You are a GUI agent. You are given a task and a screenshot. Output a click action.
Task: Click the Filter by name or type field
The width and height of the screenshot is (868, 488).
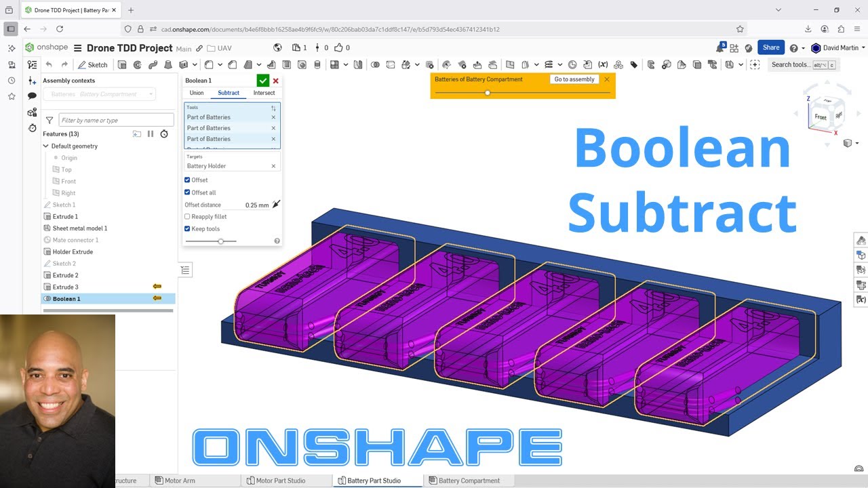coord(116,120)
